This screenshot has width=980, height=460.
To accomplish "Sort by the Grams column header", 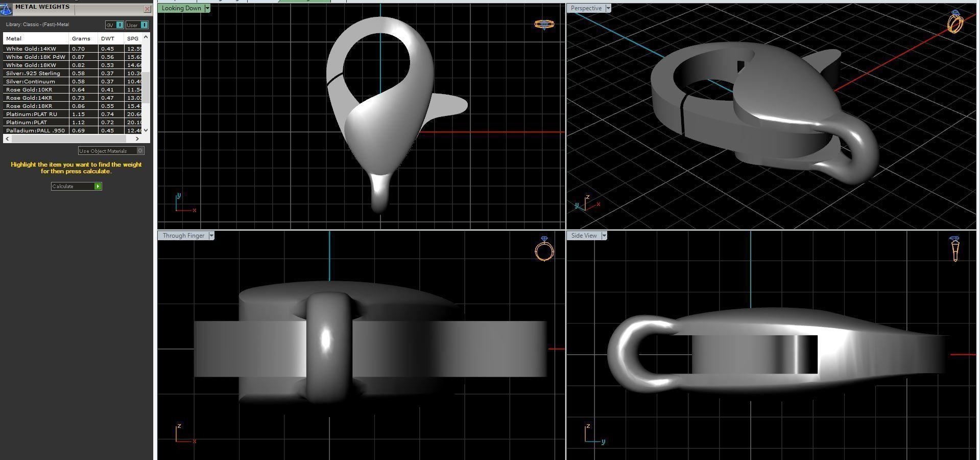I will tap(83, 38).
